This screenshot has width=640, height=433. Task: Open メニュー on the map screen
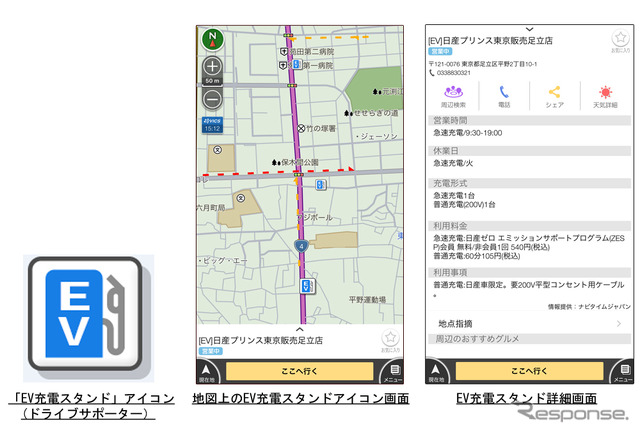tap(393, 372)
